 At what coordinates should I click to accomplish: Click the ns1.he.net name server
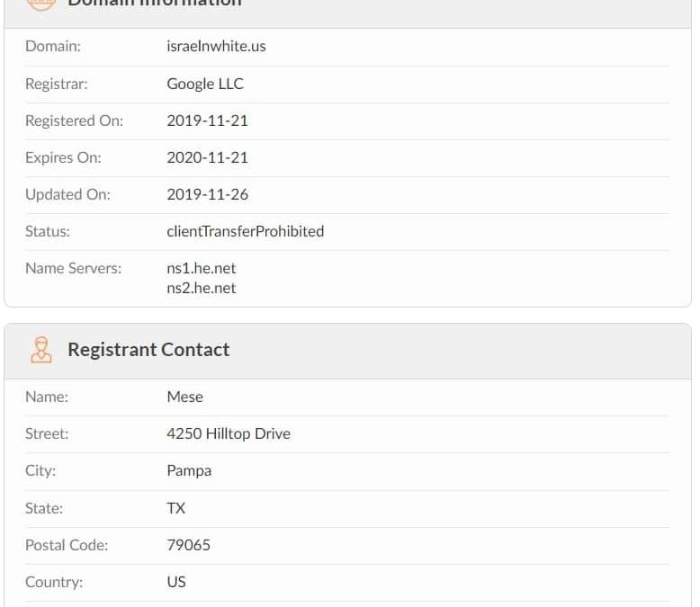coord(201,268)
